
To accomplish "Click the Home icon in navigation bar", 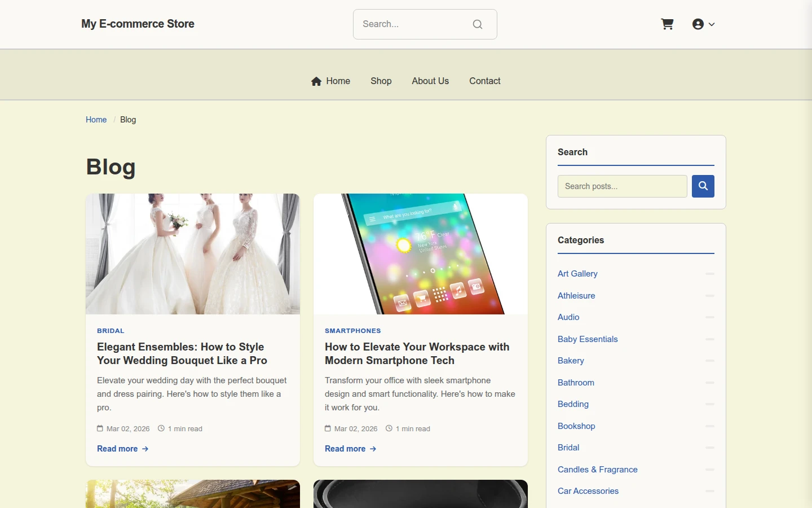I will tap(316, 81).
